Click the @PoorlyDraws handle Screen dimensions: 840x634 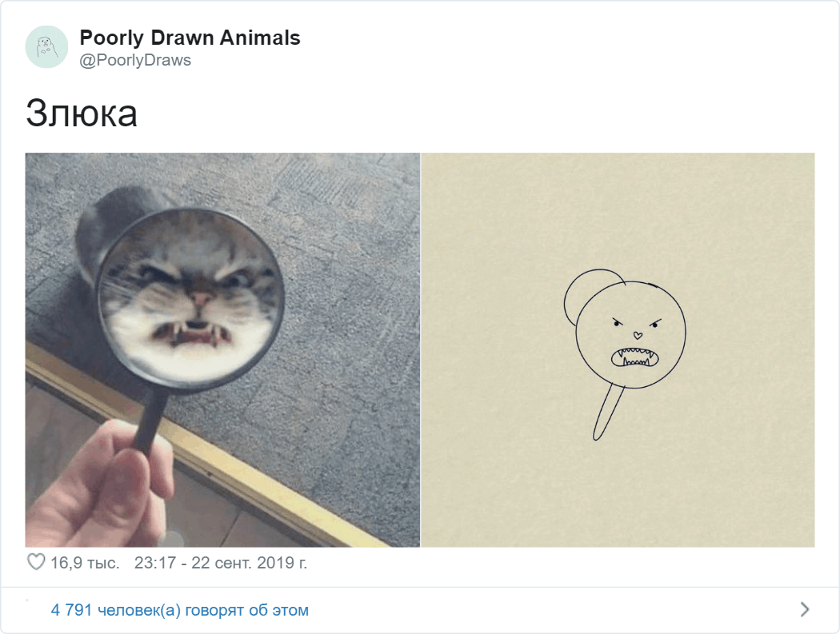pyautogui.click(x=135, y=60)
